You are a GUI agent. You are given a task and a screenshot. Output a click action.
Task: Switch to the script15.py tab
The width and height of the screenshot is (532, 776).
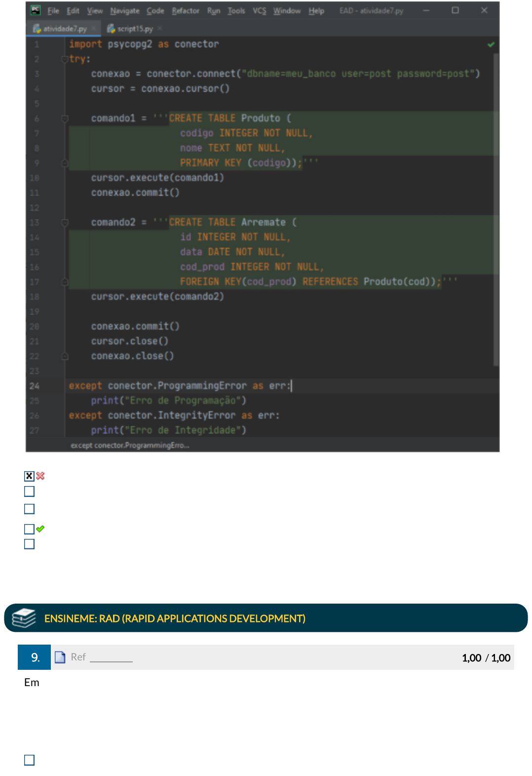tap(134, 29)
